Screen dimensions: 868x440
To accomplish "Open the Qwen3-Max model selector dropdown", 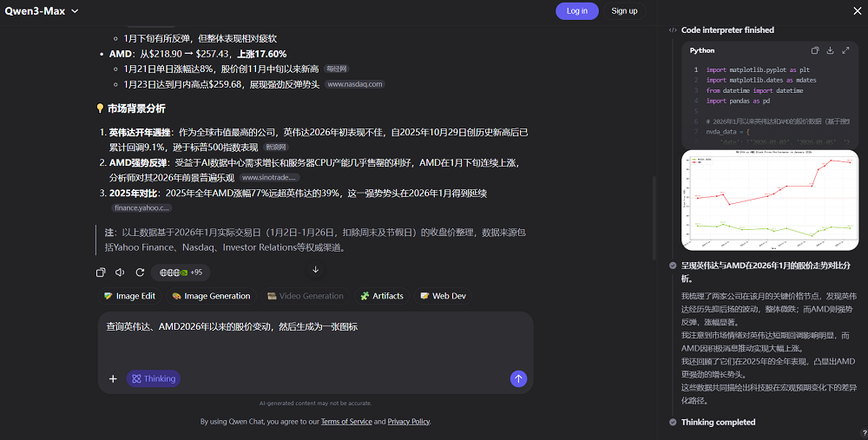I will click(x=42, y=11).
